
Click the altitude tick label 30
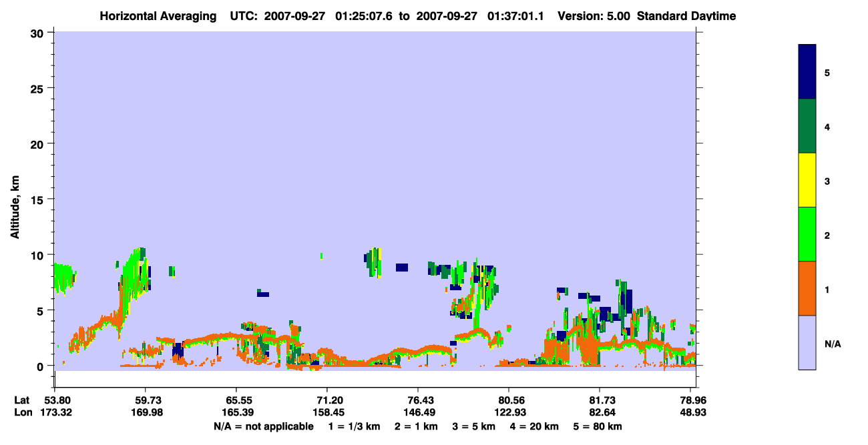click(x=39, y=33)
